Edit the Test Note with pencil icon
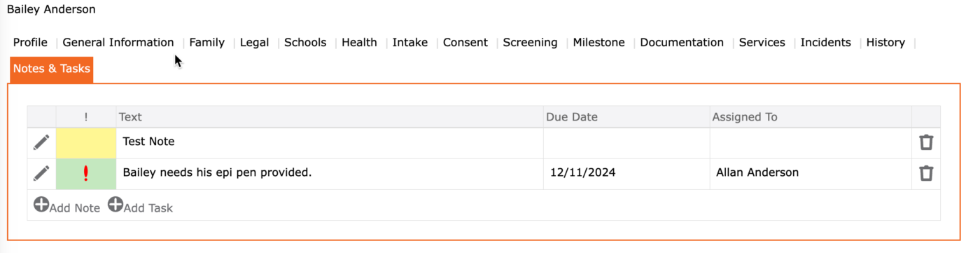The image size is (980, 253). point(41,142)
